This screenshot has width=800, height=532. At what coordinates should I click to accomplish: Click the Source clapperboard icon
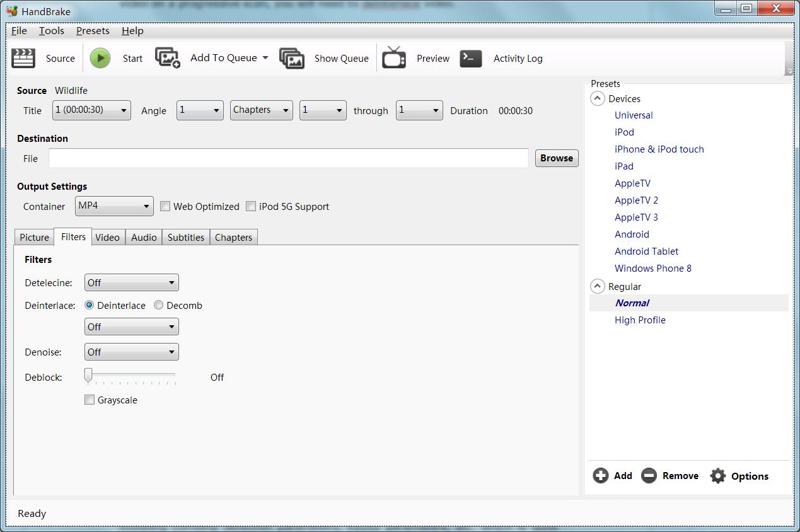[x=23, y=58]
